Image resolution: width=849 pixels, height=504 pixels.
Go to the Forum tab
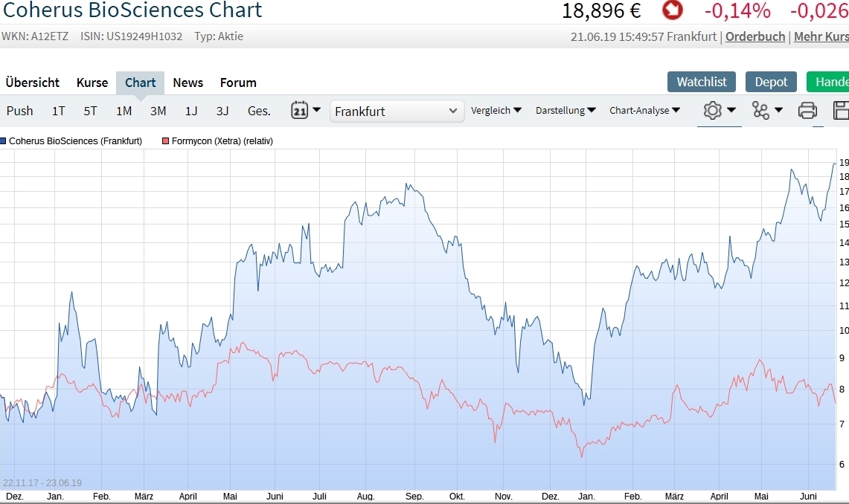[238, 83]
